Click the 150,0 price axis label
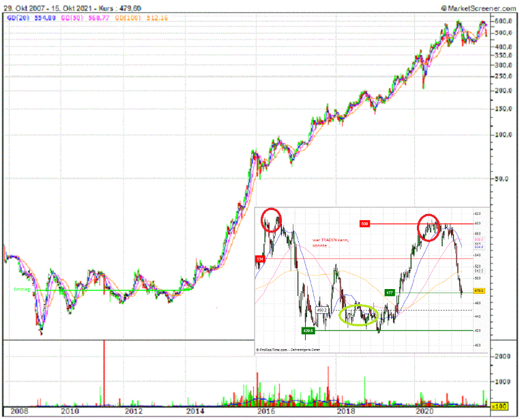Image resolution: width=520 pixels, height=420 pixels. pos(503,109)
